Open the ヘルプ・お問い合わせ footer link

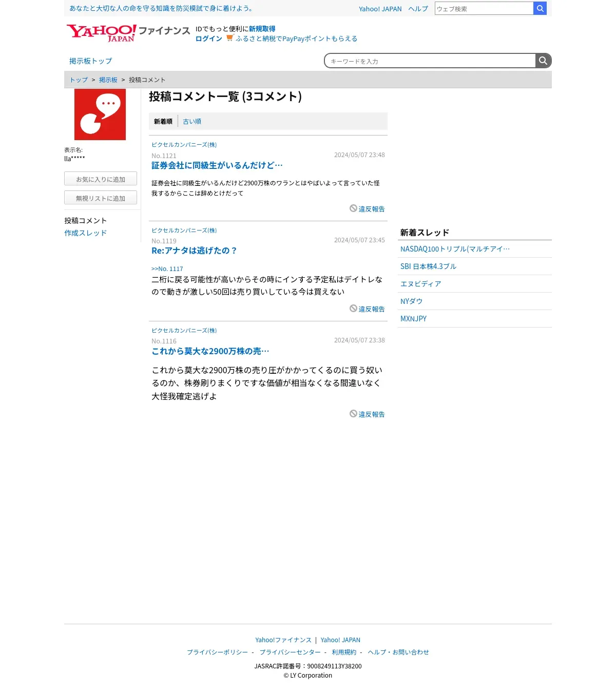[398, 652]
